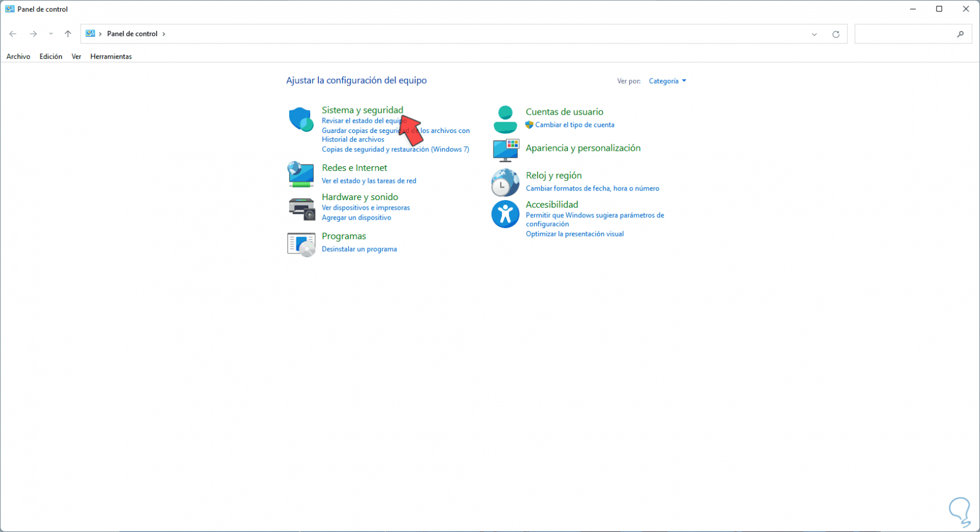Click the Reloj y región clock icon
The width and height of the screenshot is (980, 532).
point(505,182)
